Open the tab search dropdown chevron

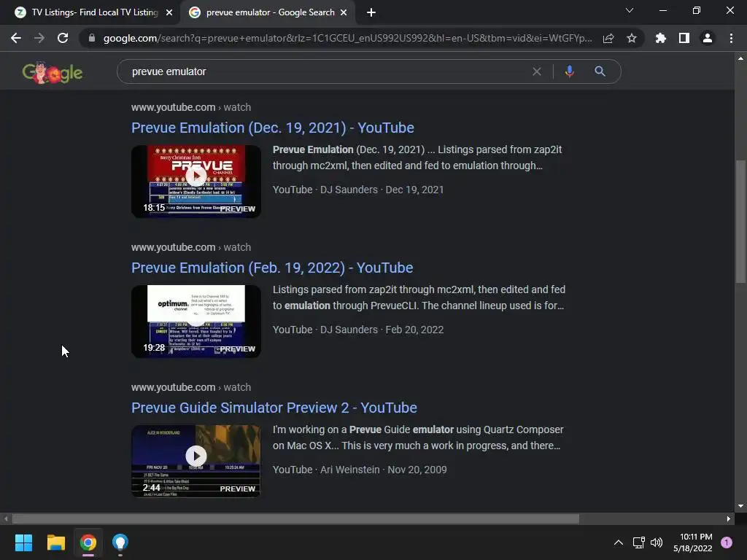coord(630,10)
